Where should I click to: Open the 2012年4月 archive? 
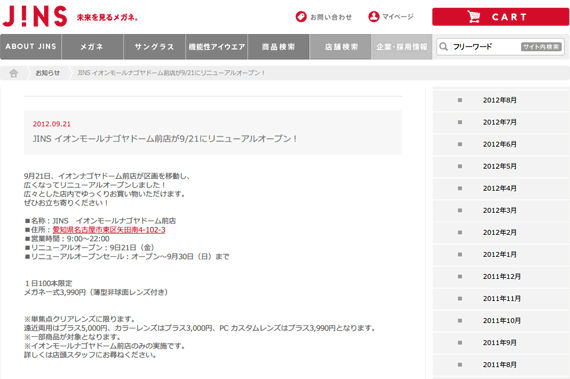click(x=501, y=189)
